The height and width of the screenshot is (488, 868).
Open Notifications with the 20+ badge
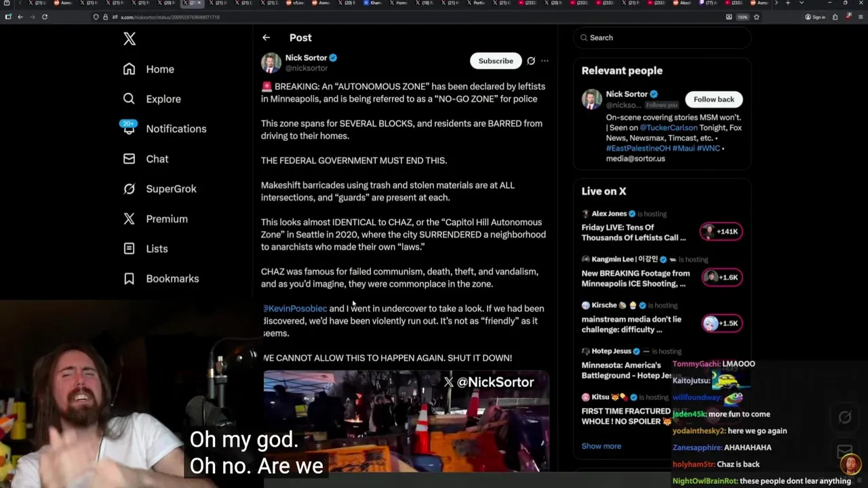[x=164, y=129]
